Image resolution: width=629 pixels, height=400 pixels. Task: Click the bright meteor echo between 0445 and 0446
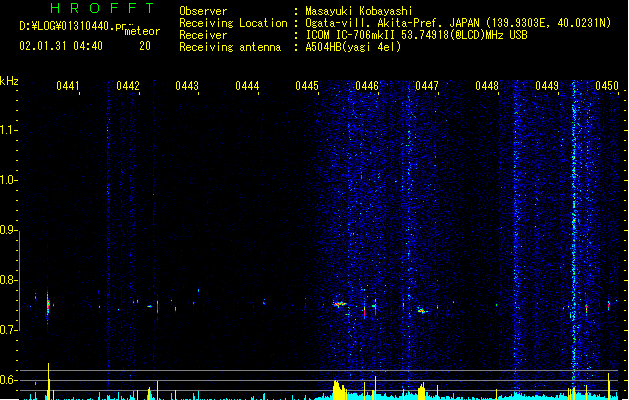point(339,305)
